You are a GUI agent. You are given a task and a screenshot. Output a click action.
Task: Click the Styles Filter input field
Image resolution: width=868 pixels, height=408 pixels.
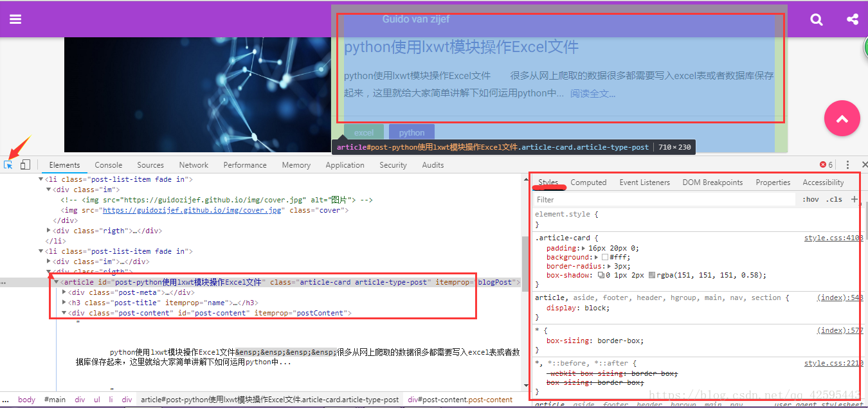click(x=665, y=200)
